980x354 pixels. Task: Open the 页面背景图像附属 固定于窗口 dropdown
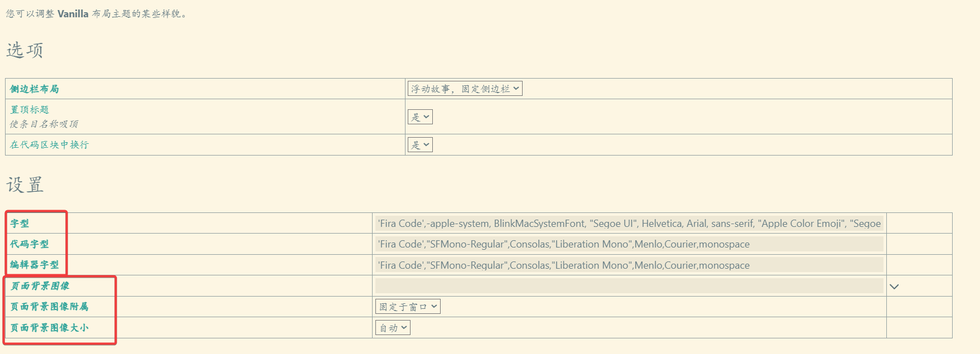pos(408,307)
